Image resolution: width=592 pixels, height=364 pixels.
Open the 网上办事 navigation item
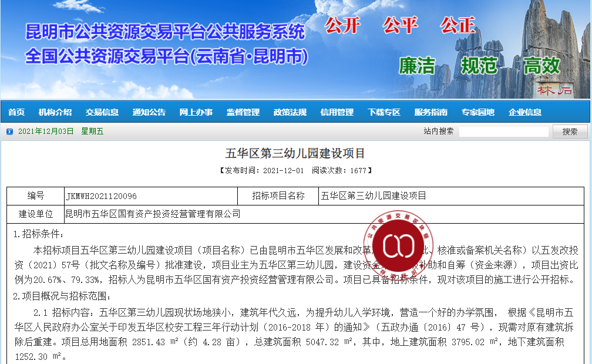(196, 112)
